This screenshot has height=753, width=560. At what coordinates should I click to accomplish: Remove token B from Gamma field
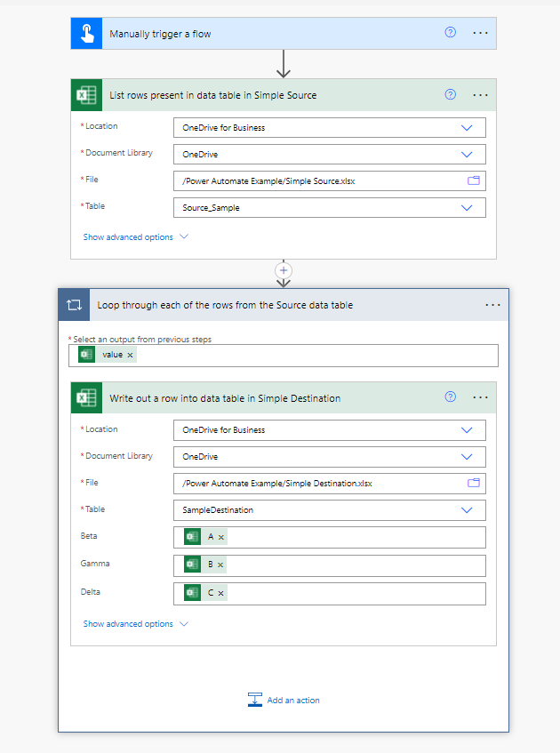tap(220, 565)
